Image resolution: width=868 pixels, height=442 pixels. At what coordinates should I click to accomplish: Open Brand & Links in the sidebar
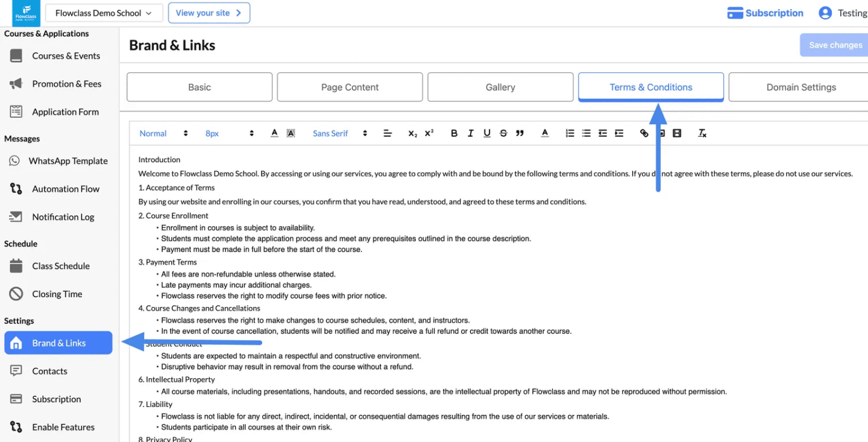(58, 343)
